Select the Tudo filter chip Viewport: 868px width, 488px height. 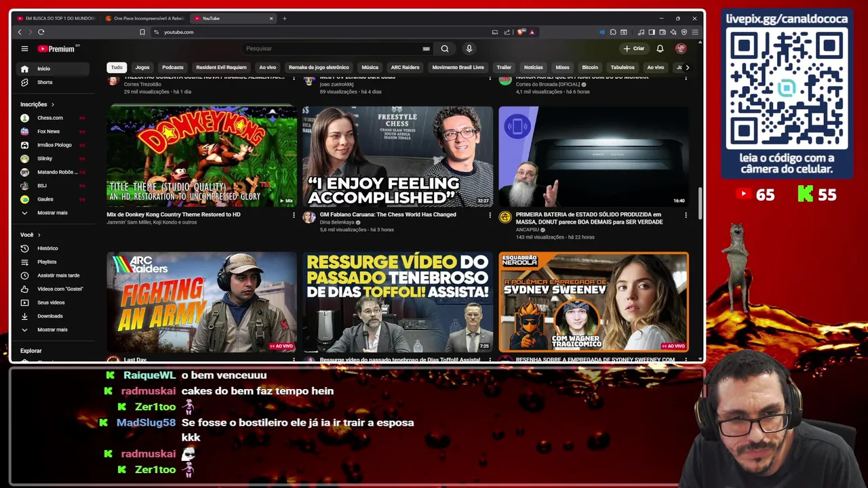[117, 67]
